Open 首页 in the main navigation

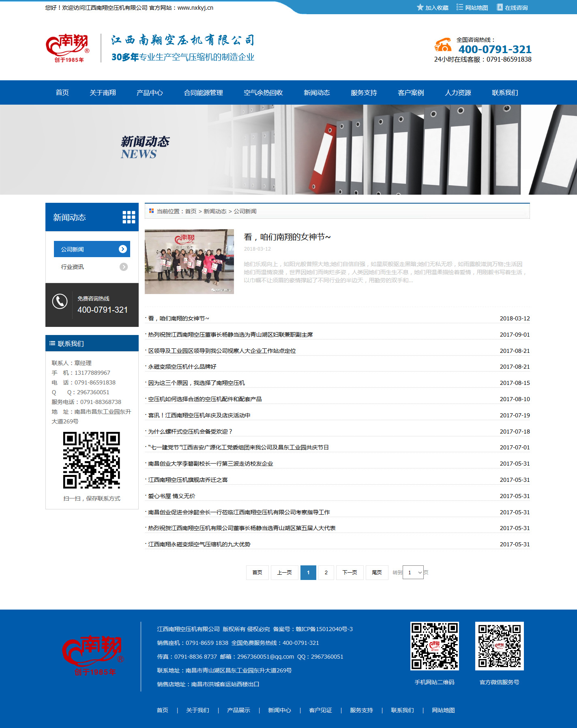pyautogui.click(x=62, y=92)
